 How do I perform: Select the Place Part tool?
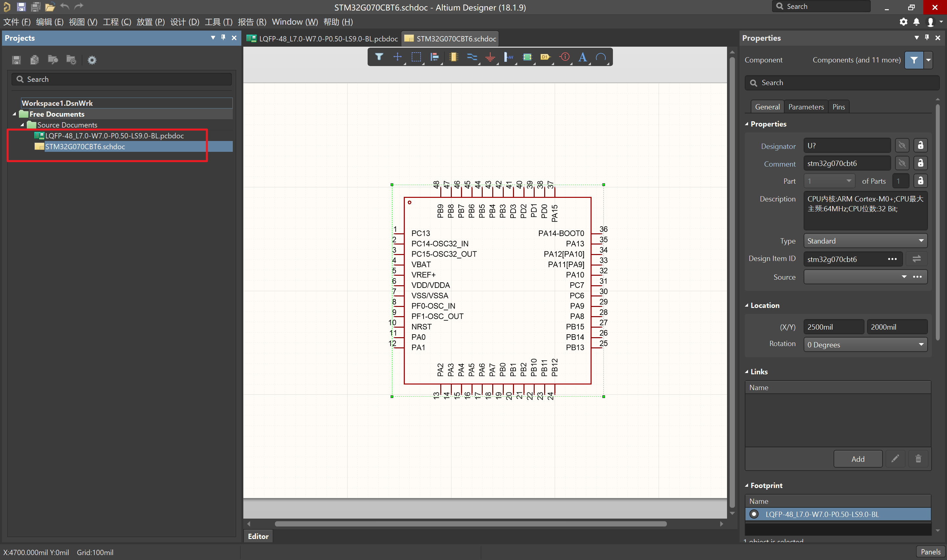tap(453, 57)
